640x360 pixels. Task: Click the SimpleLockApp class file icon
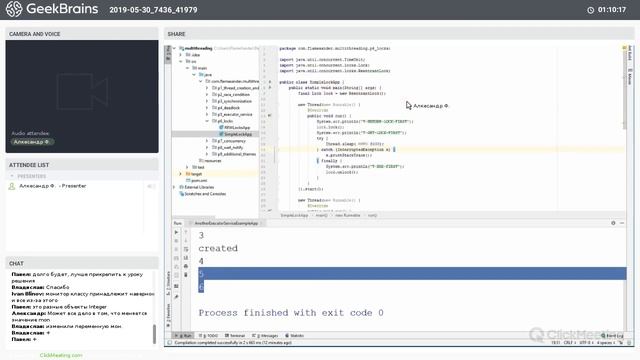(x=221, y=134)
